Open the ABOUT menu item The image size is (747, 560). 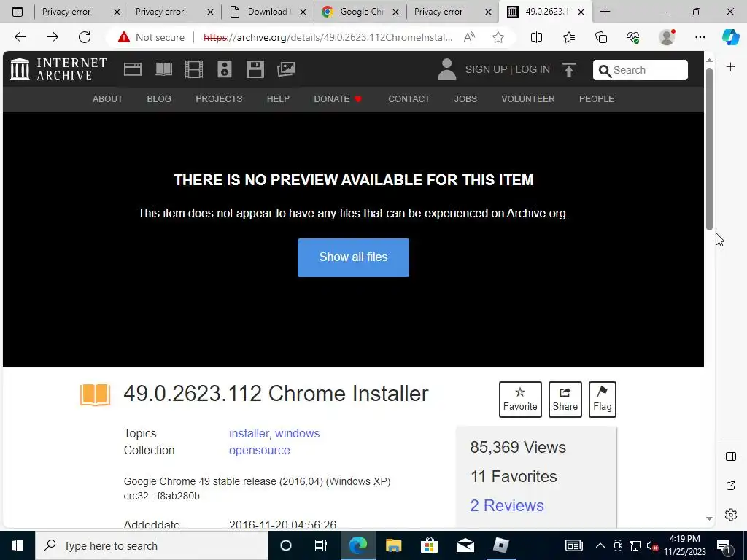[108, 99]
